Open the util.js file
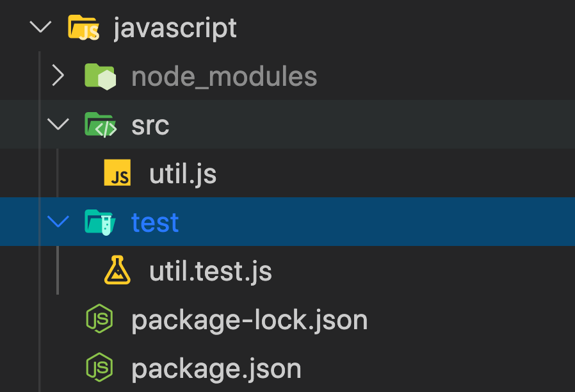 182,173
